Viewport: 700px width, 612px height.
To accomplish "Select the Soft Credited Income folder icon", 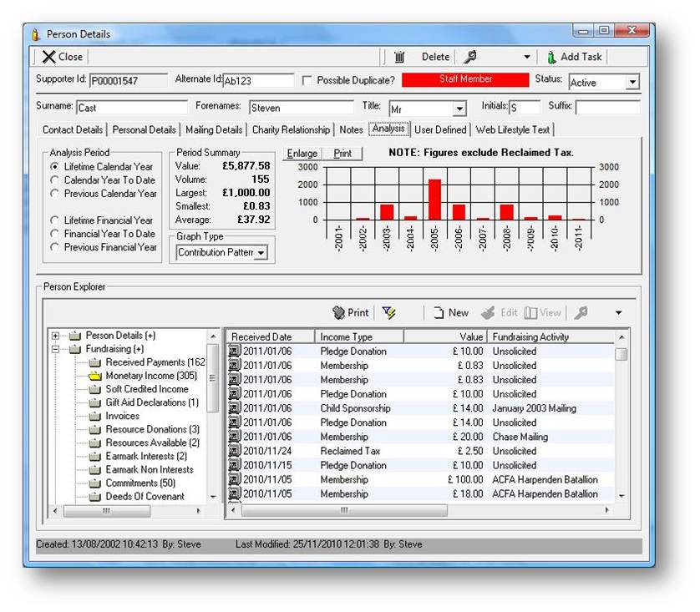I will (x=94, y=389).
